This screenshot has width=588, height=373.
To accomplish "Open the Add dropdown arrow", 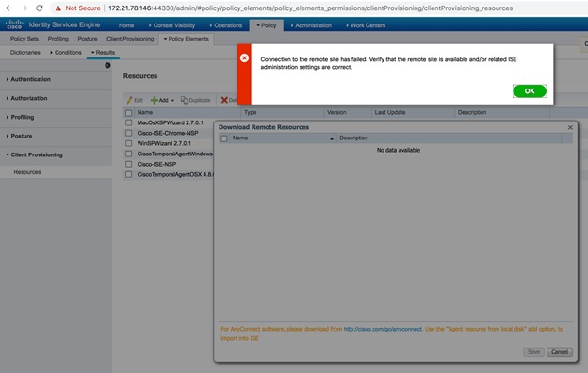I will pos(172,101).
